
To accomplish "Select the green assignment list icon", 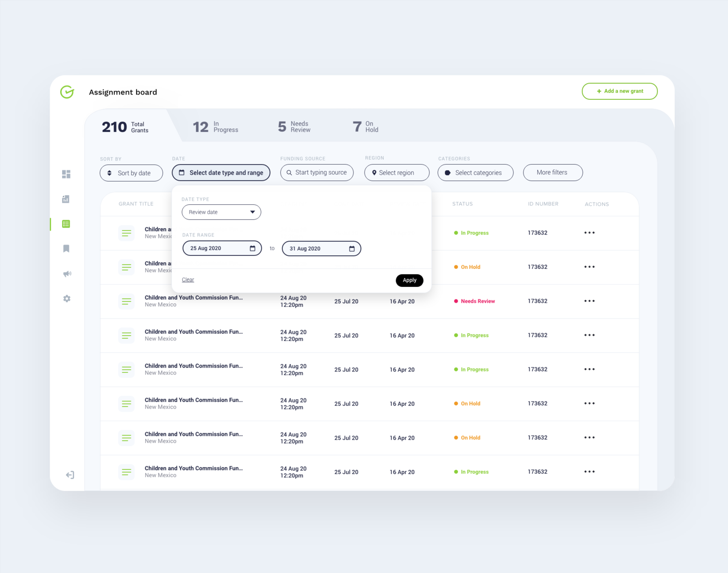I will 66,224.
